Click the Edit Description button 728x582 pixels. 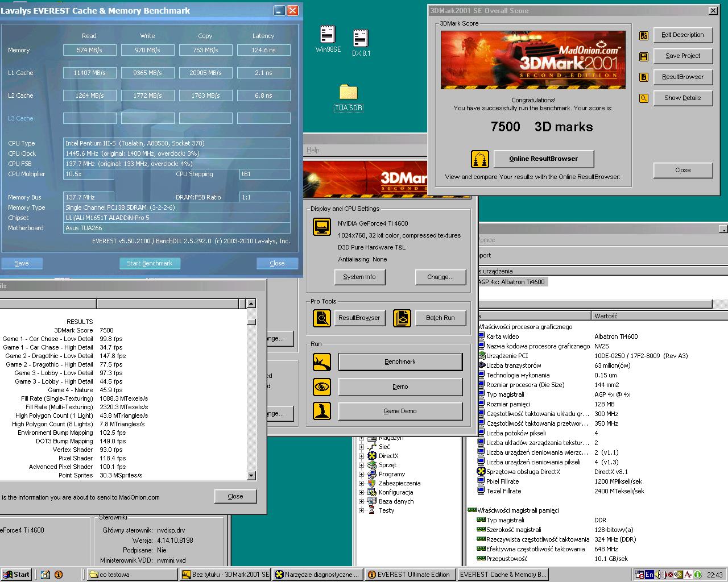coord(682,35)
